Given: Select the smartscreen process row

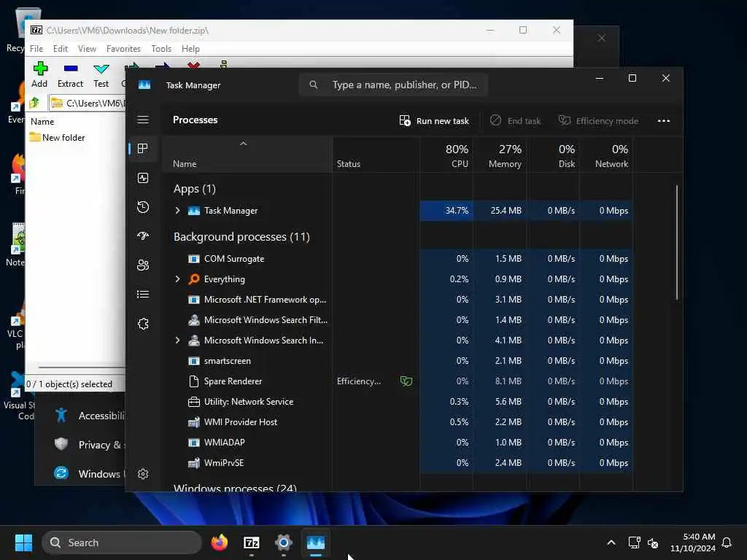Looking at the screenshot, I should tap(398, 360).
